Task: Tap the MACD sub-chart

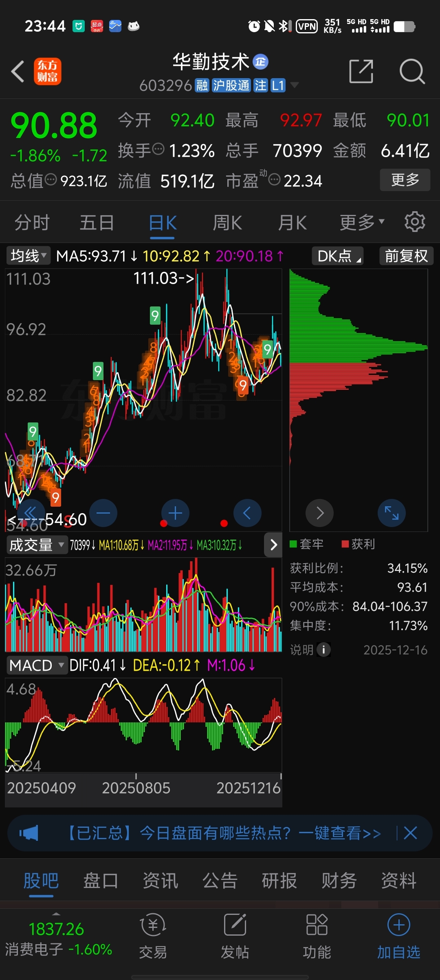Action: click(x=143, y=725)
